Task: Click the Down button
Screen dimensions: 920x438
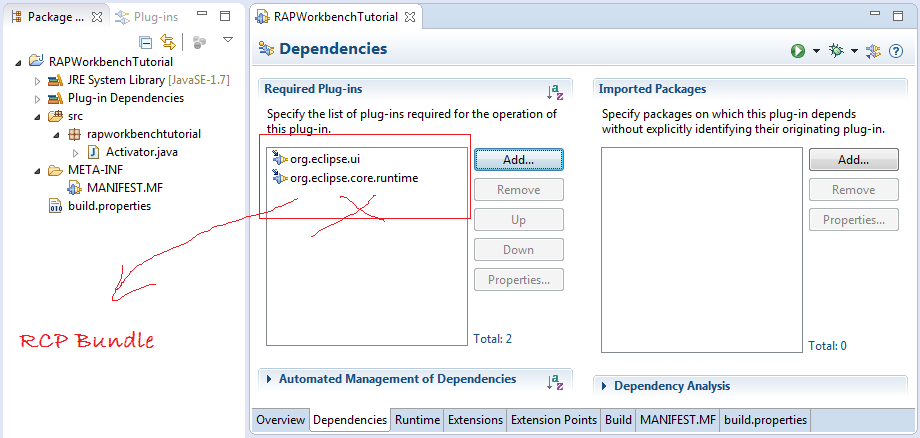Action: [x=519, y=250]
